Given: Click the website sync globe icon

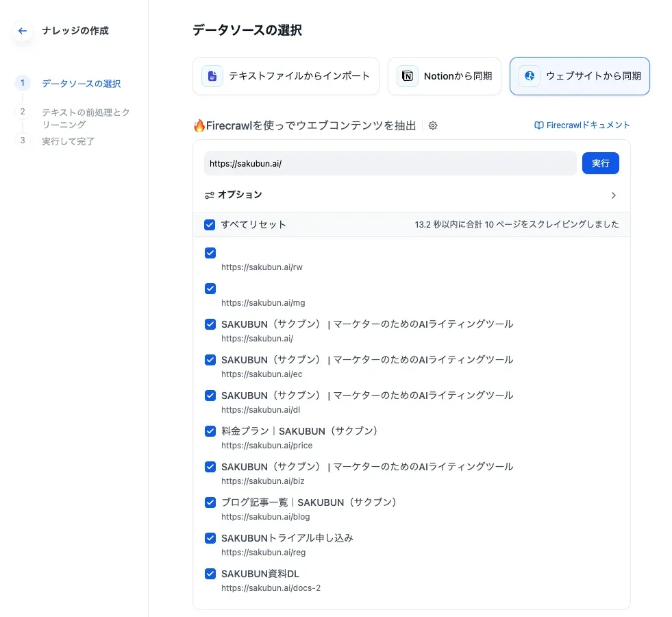Looking at the screenshot, I should [x=530, y=76].
